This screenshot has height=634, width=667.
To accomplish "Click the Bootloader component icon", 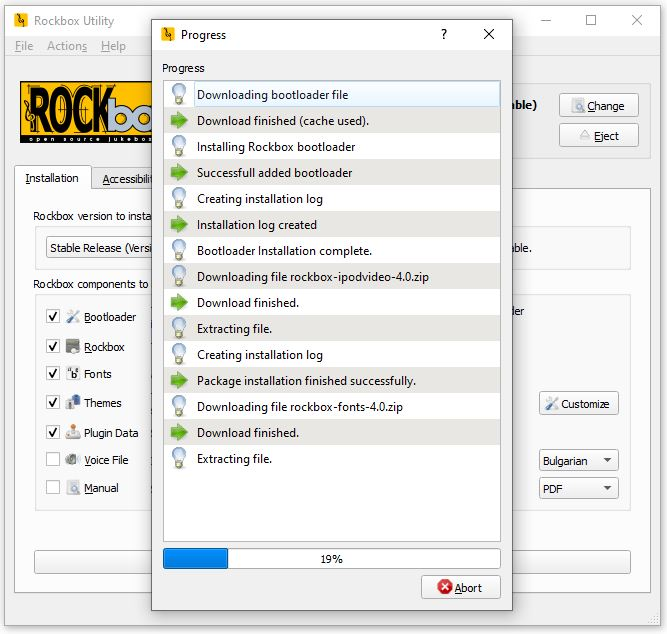I will tap(73, 317).
